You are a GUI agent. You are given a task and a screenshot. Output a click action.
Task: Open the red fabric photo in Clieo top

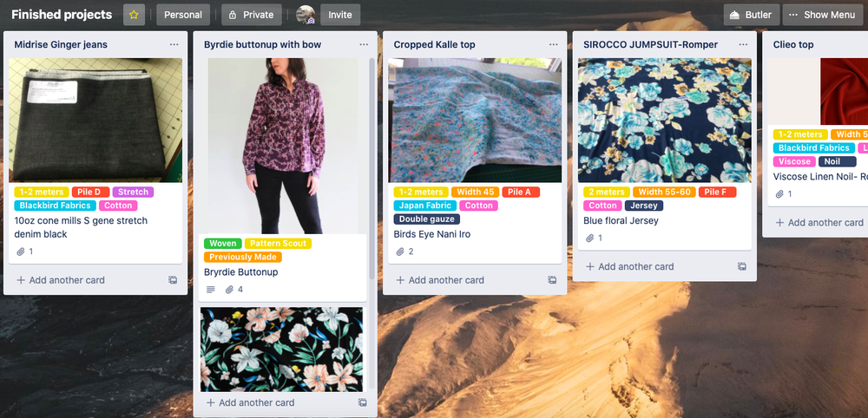click(x=844, y=92)
